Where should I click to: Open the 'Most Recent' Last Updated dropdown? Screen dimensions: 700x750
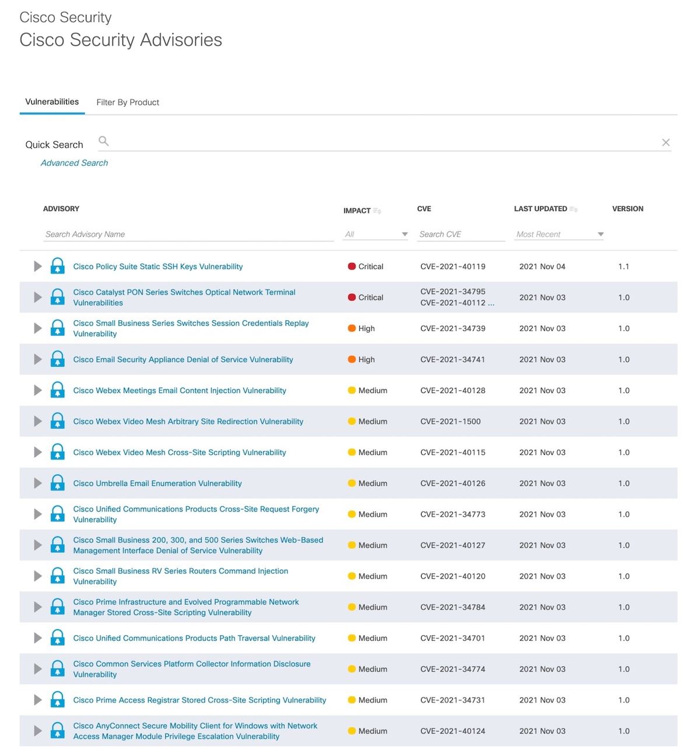(559, 234)
